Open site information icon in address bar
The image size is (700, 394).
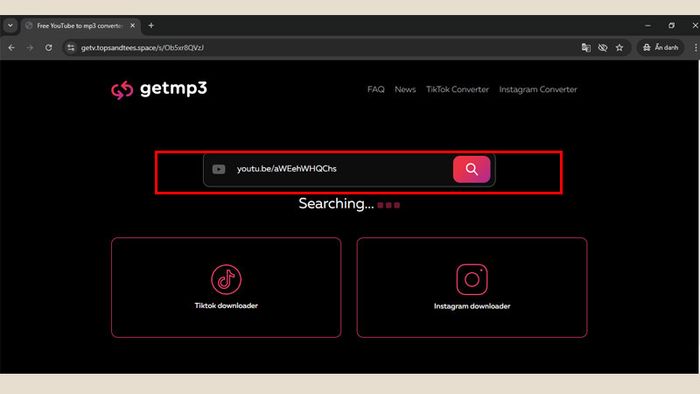(x=71, y=47)
